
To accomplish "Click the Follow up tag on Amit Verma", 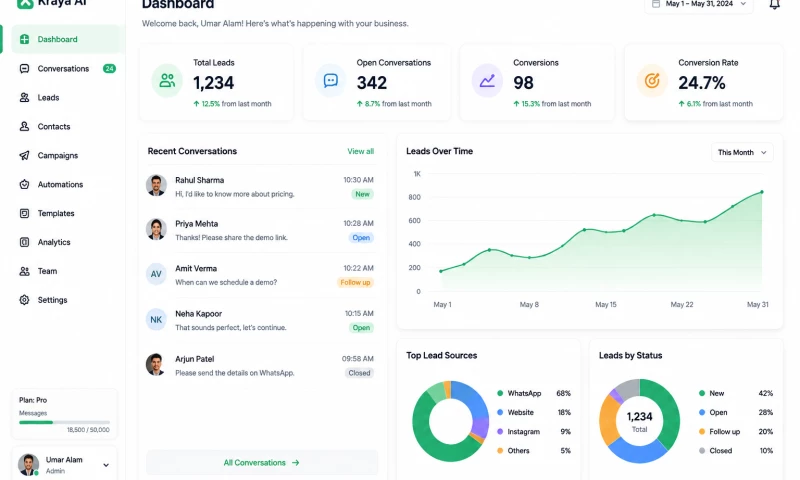I will pyautogui.click(x=355, y=283).
